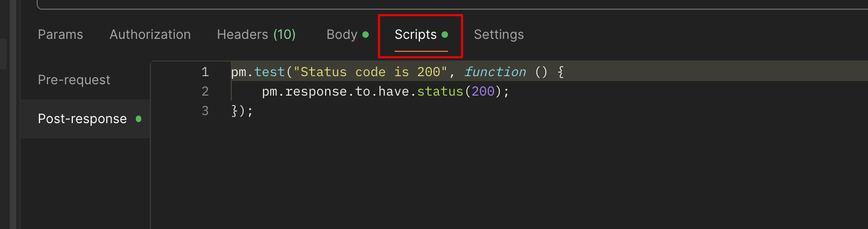
Task: Place cursor on the "Status code is 200" string
Action: click(370, 72)
